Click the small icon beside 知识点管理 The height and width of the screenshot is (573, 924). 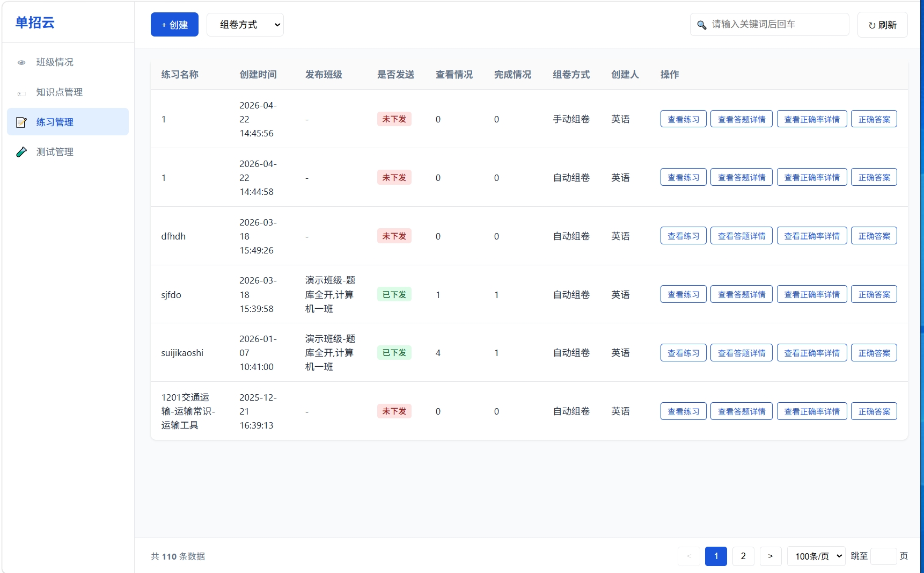21,93
